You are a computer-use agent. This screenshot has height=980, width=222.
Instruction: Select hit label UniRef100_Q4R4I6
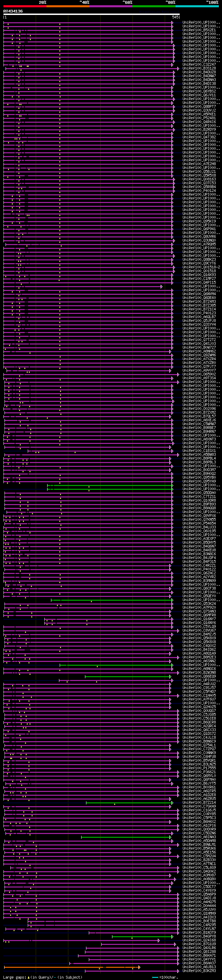point(199,122)
